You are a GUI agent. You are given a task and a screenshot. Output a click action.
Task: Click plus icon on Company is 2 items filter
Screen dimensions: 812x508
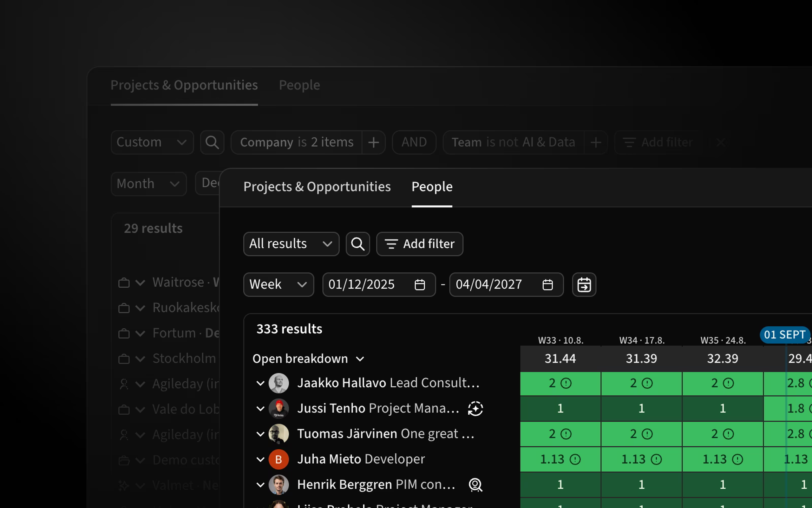coord(373,143)
